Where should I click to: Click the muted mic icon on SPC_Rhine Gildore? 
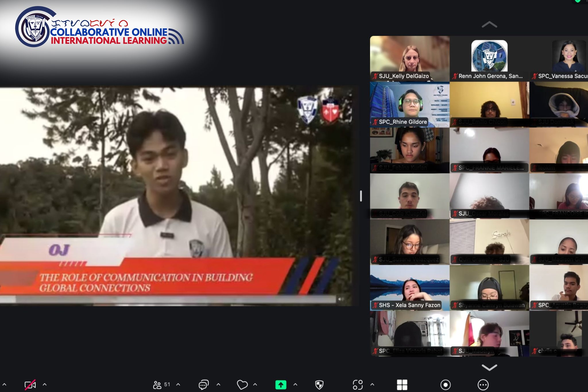(x=375, y=122)
